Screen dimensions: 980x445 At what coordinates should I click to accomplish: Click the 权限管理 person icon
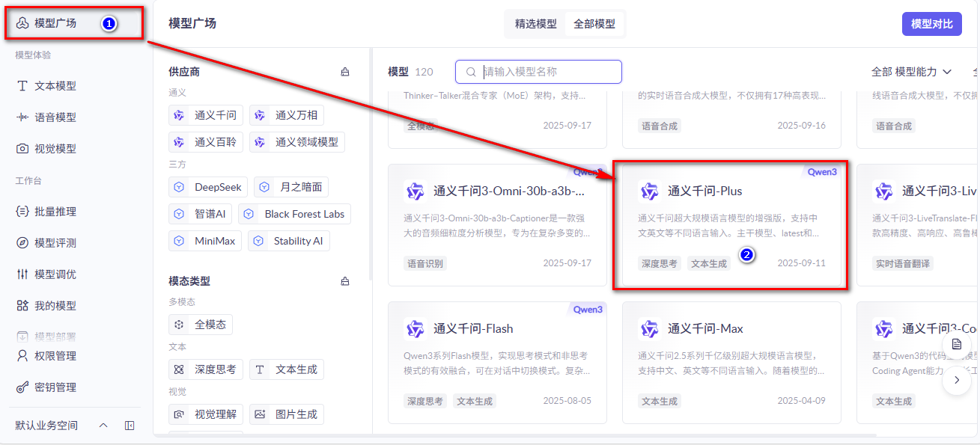pyautogui.click(x=22, y=356)
